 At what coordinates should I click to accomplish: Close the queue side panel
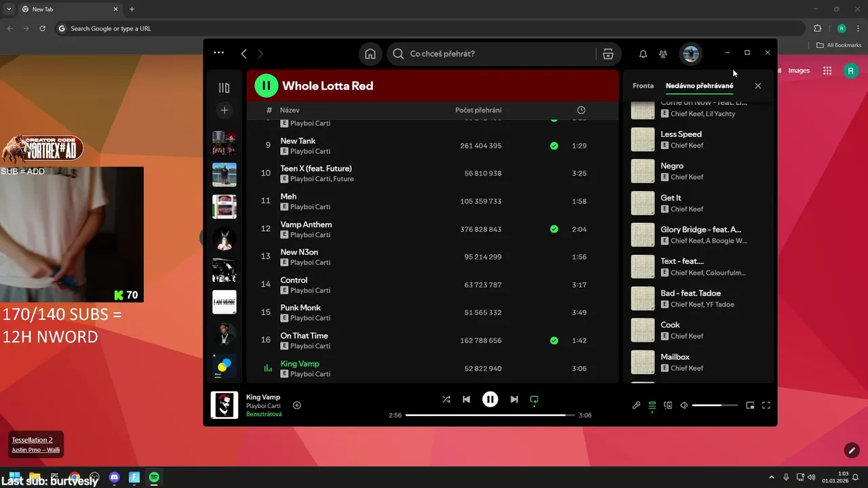tap(758, 86)
